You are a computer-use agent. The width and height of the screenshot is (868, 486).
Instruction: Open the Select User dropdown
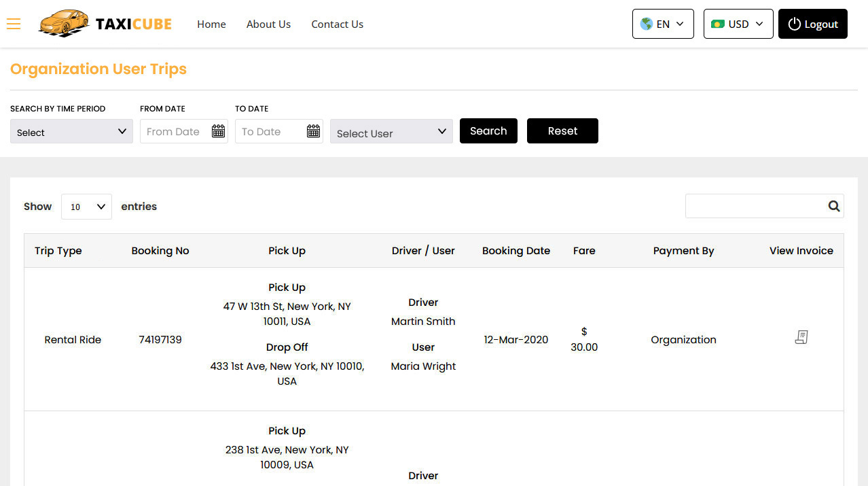click(391, 131)
